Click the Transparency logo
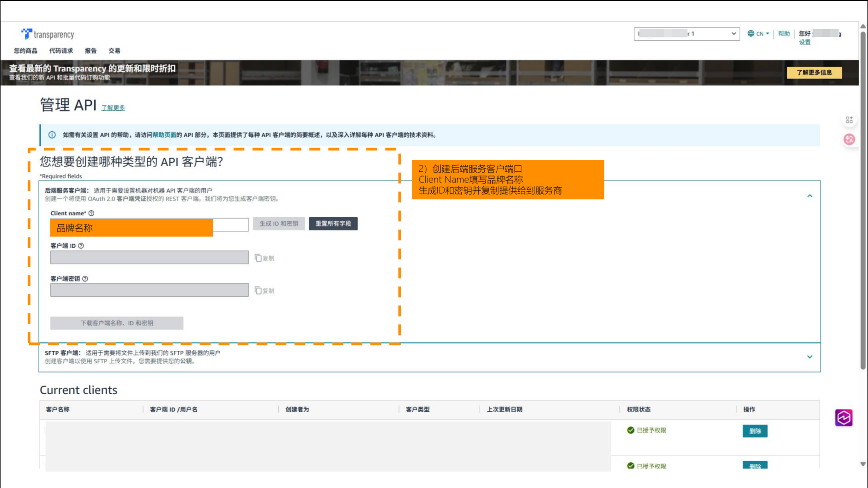868x488 pixels. coord(48,34)
